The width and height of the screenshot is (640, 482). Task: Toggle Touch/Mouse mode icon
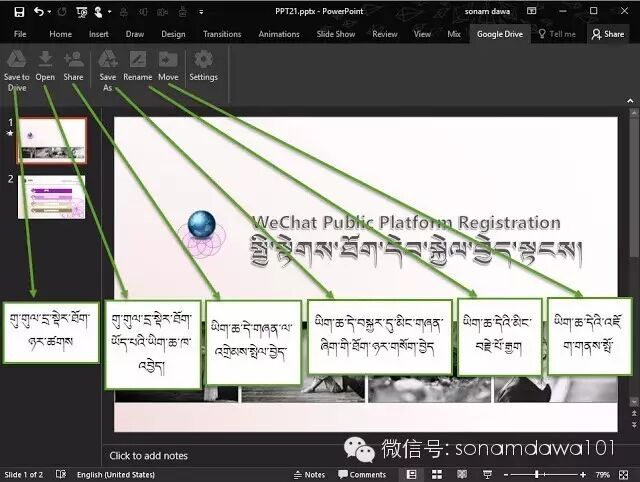(x=98, y=12)
